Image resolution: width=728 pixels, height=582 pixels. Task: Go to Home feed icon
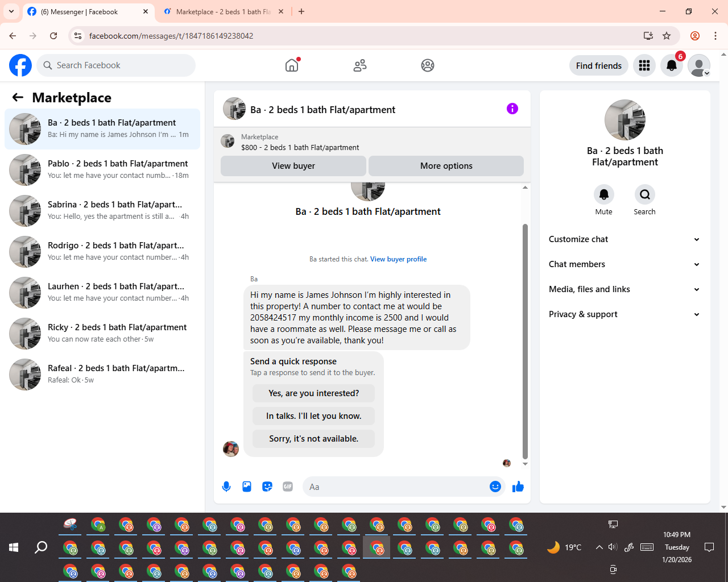[x=292, y=65]
